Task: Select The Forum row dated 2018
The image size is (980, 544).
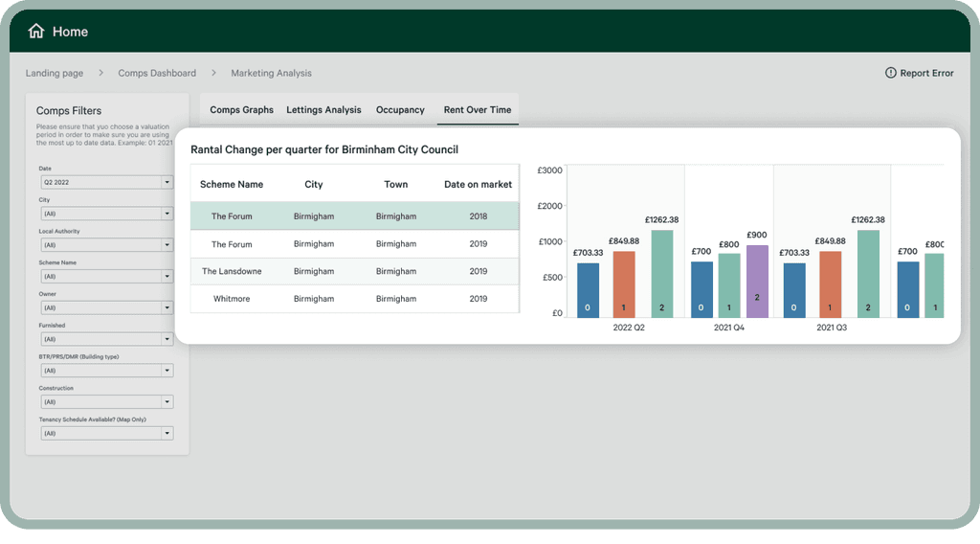Action: pyautogui.click(x=354, y=215)
